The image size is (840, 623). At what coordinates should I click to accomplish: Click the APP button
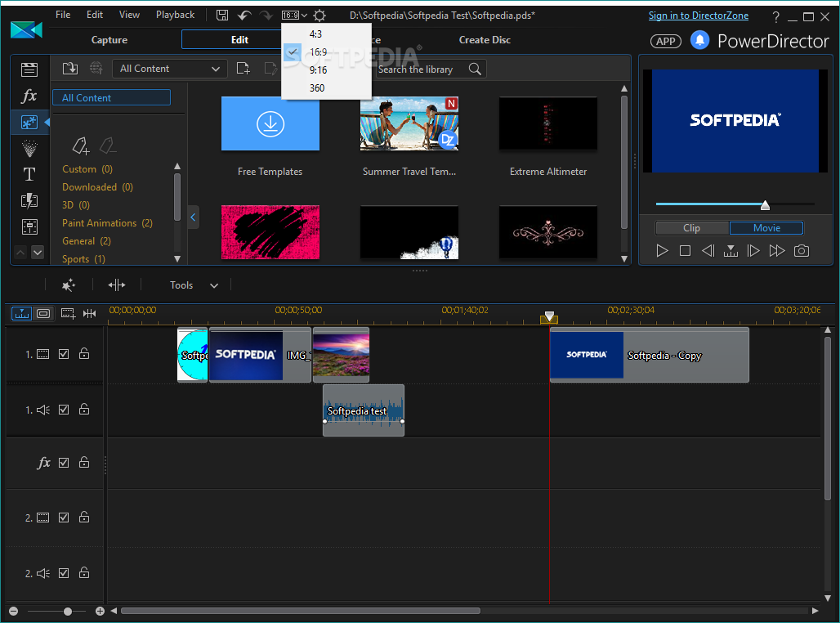666,41
